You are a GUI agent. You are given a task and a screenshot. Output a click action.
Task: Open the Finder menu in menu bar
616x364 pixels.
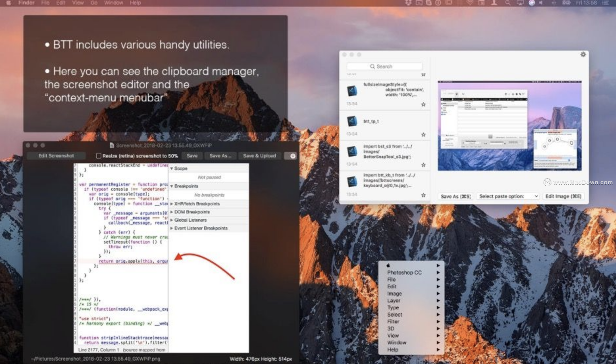pyautogui.click(x=26, y=3)
